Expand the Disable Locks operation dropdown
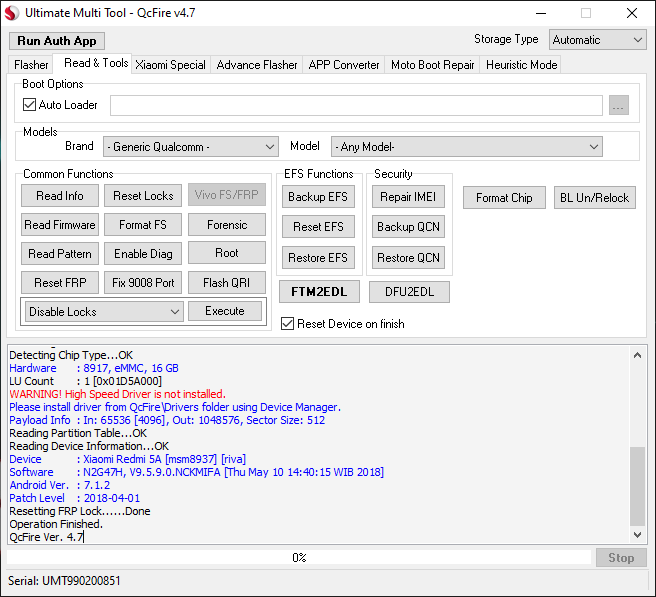The width and height of the screenshot is (656, 597). tap(104, 312)
